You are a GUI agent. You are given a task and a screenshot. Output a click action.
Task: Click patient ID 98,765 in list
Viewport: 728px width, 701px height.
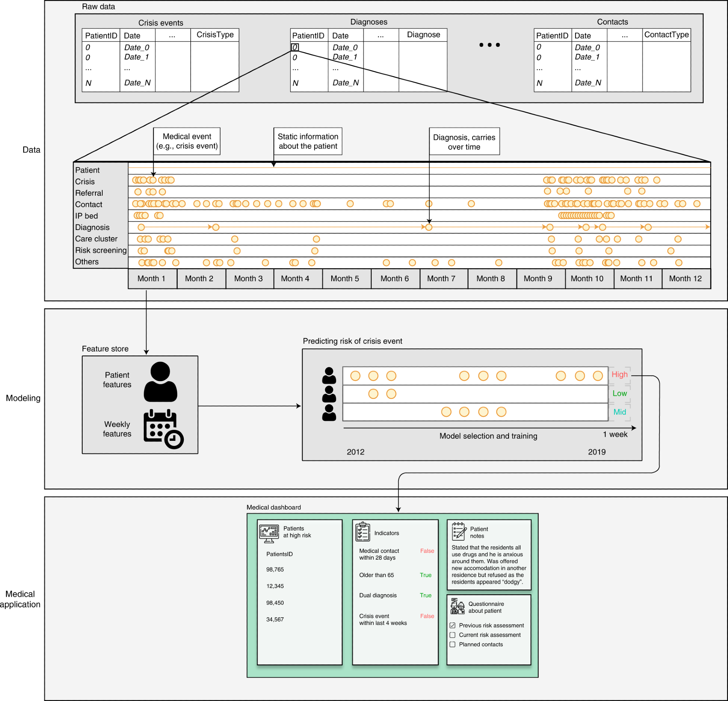tap(275, 569)
